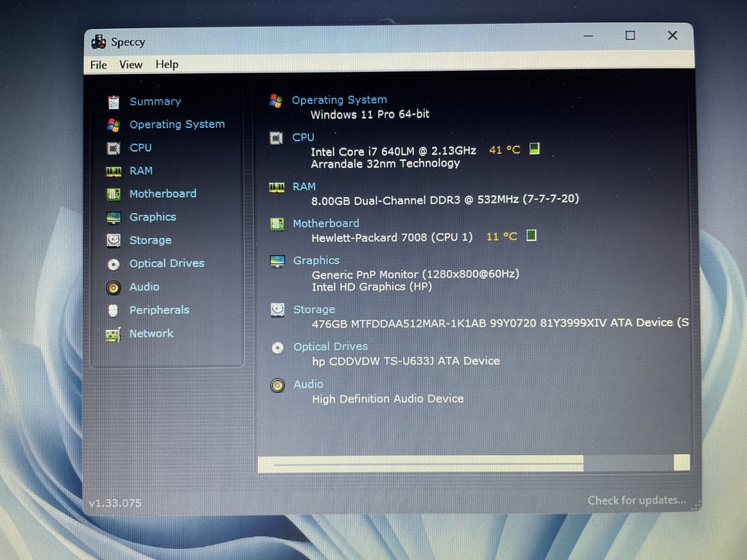Click 'Intel Core i7 640LM @ 2.13GHz' text
747x560 pixels.
coord(394,151)
